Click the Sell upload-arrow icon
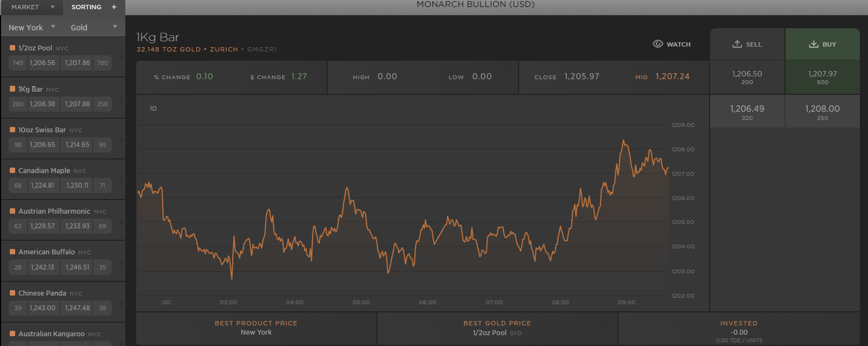This screenshot has width=868, height=346. 737,44
